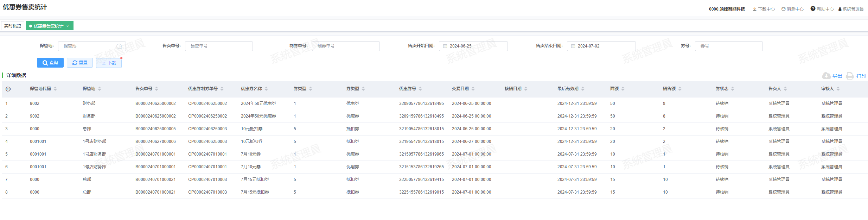Sort by 销售额 column arrows
Viewport: 868px width, 220px height.
click(x=680, y=89)
